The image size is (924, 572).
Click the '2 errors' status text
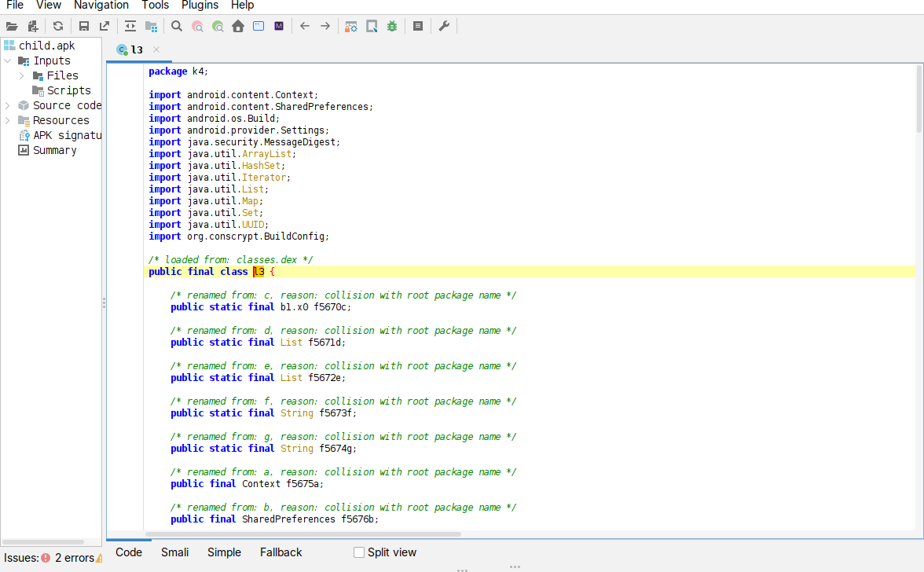pos(74,557)
